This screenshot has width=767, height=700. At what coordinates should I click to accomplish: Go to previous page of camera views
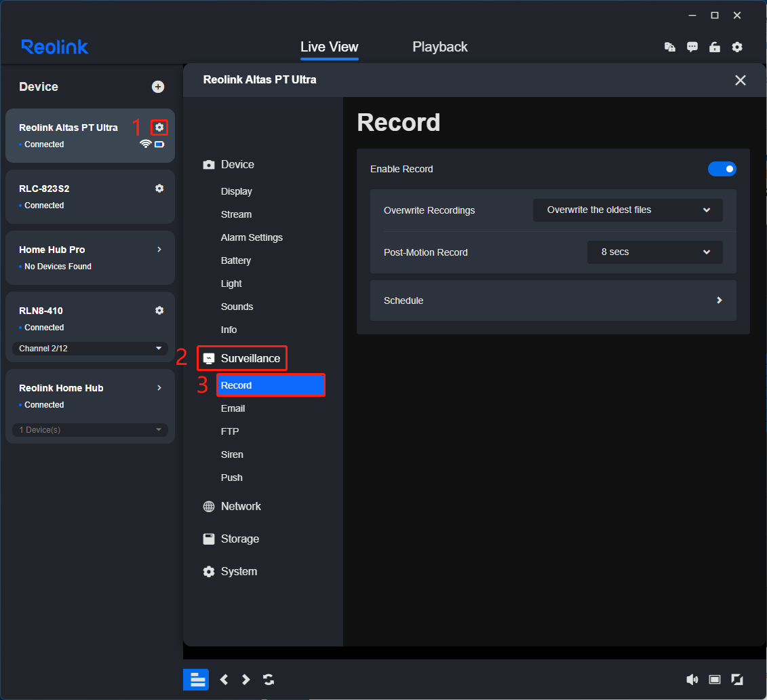pyautogui.click(x=224, y=680)
